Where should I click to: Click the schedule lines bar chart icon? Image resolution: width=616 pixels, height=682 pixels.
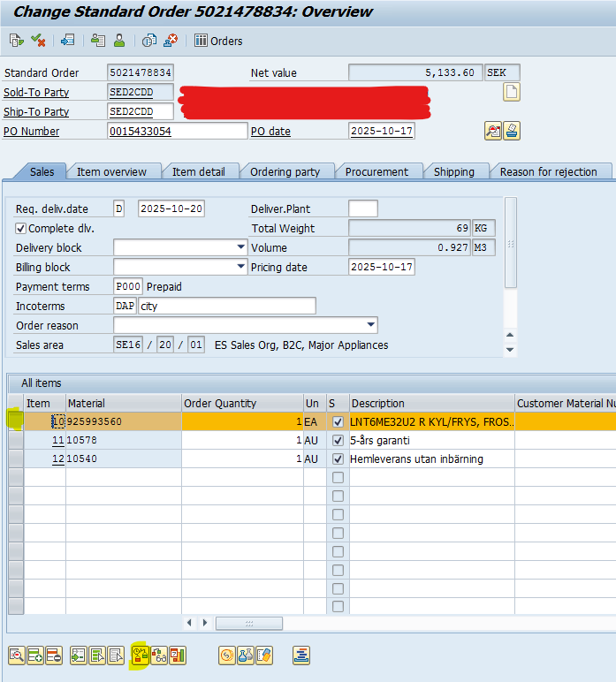point(178,655)
